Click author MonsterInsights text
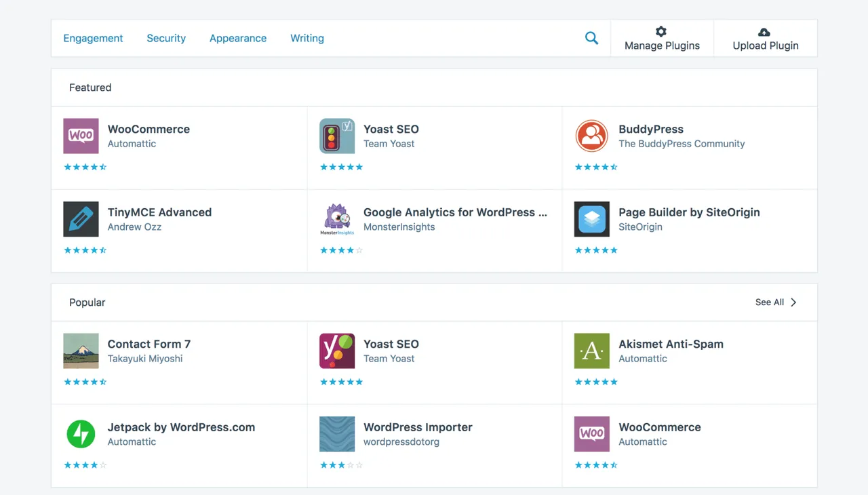This screenshot has width=868, height=495. (399, 227)
